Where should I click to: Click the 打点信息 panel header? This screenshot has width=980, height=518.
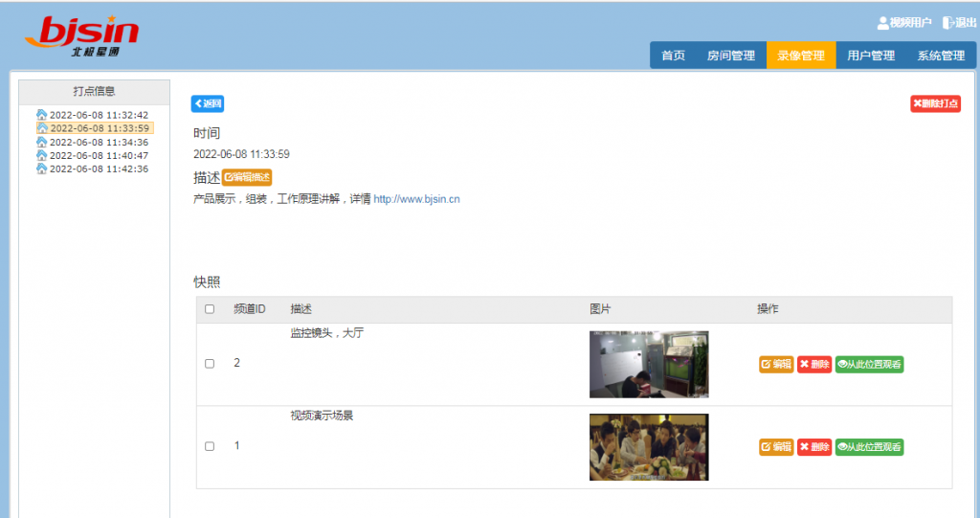[95, 91]
